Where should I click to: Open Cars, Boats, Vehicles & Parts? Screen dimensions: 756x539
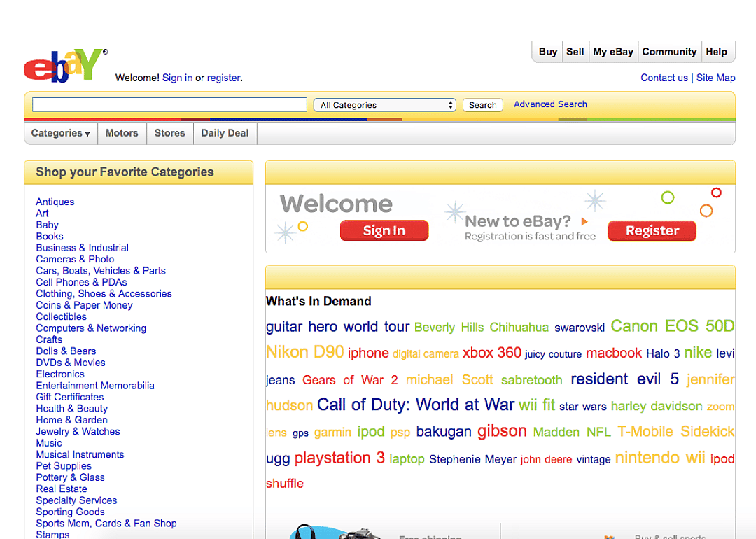coord(101,271)
